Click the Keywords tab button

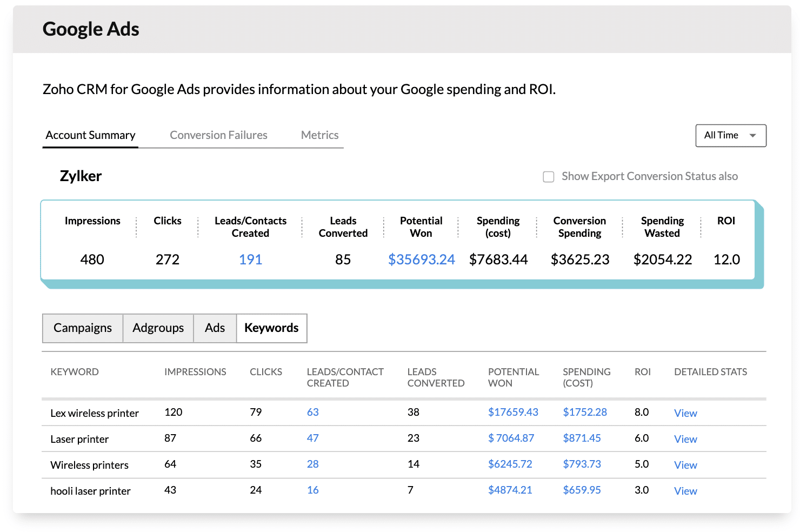[x=271, y=328]
